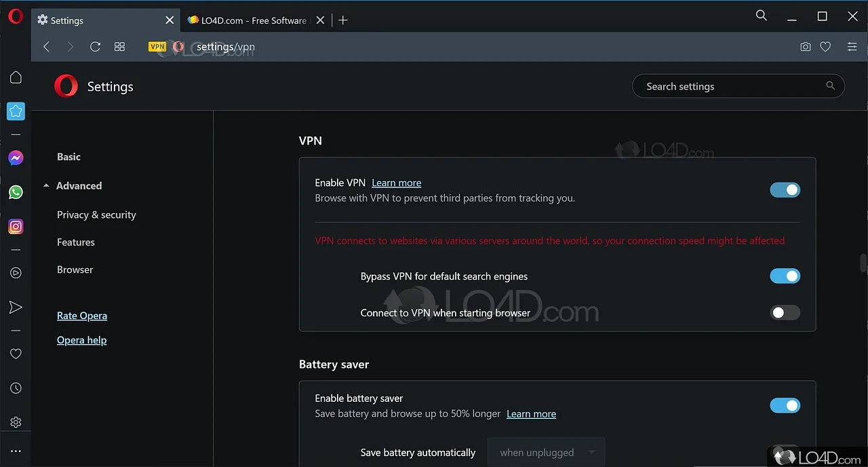Select Privacy & security in the settings menu
The width and height of the screenshot is (868, 467).
[x=96, y=214]
